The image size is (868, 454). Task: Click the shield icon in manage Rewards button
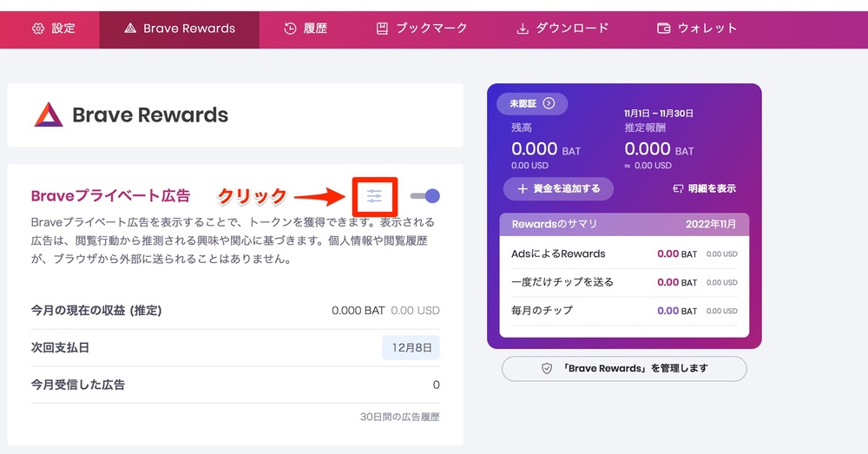pyautogui.click(x=547, y=369)
